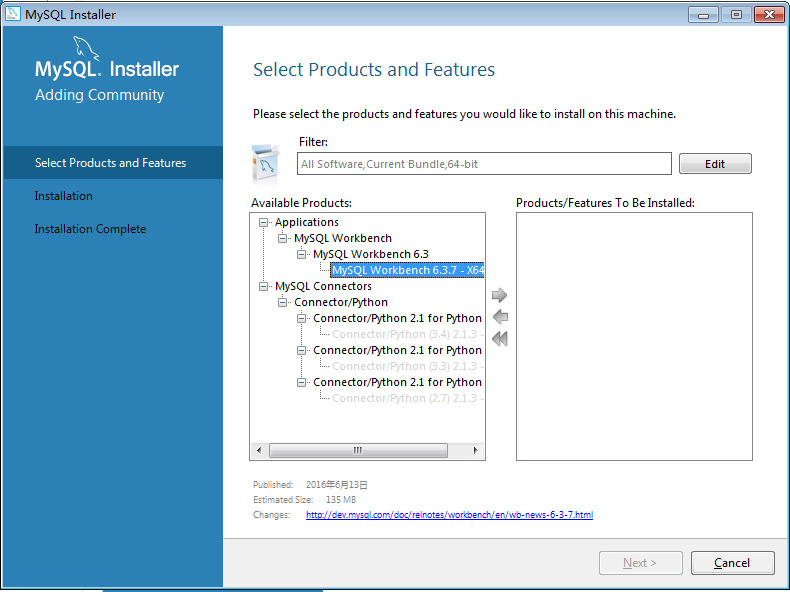
Task: Click the scrollbar left arrow in Available Products
Action: pyautogui.click(x=259, y=450)
